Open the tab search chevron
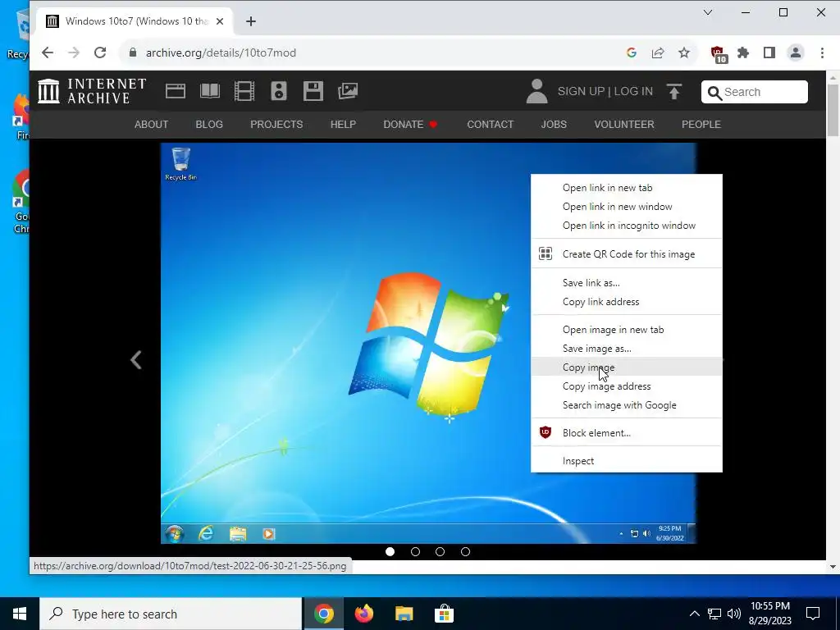 click(708, 12)
